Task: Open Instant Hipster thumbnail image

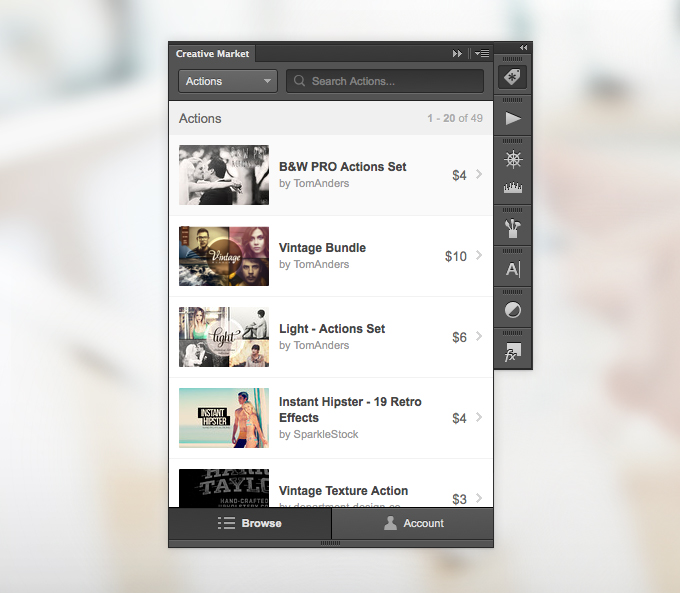Action: click(x=224, y=418)
